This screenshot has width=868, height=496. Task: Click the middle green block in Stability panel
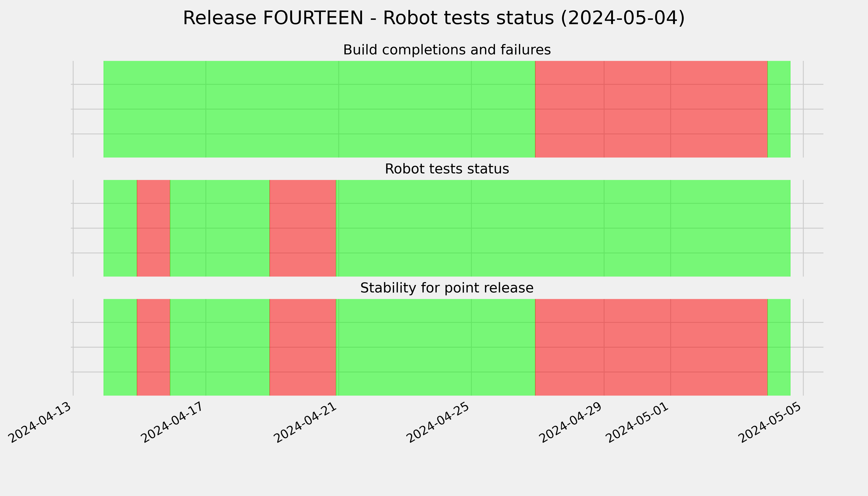(436, 347)
